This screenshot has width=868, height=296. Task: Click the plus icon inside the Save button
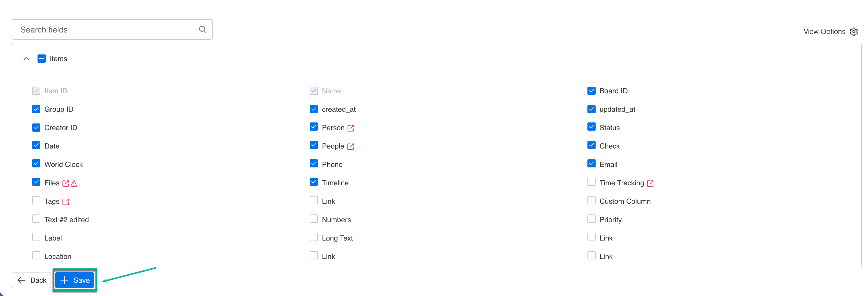[x=64, y=280]
